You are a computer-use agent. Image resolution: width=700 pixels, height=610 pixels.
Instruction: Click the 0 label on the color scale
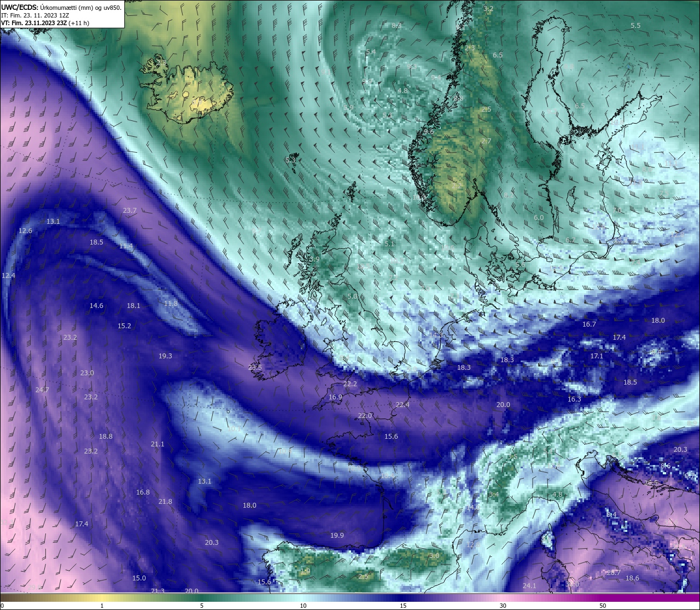click(x=2, y=606)
